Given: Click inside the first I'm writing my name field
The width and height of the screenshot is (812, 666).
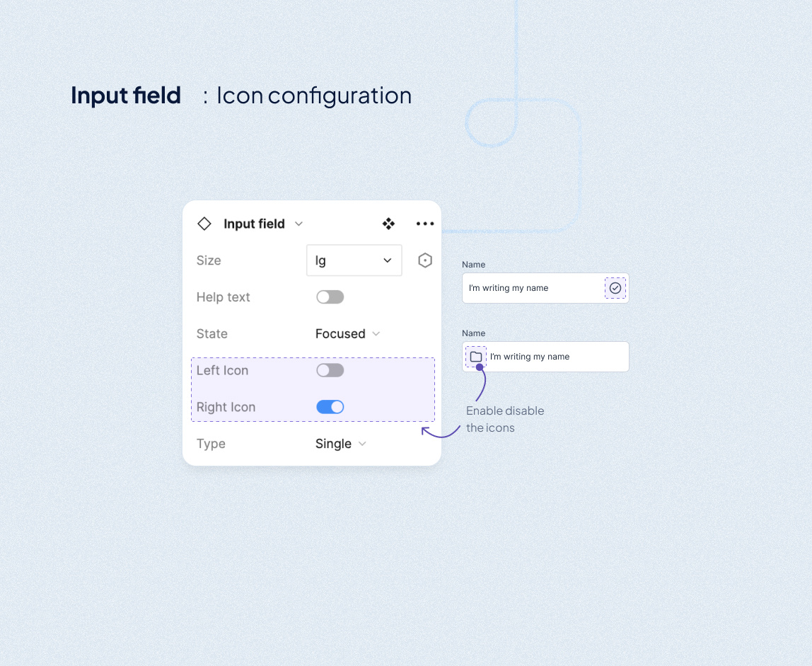Looking at the screenshot, I should point(530,288).
